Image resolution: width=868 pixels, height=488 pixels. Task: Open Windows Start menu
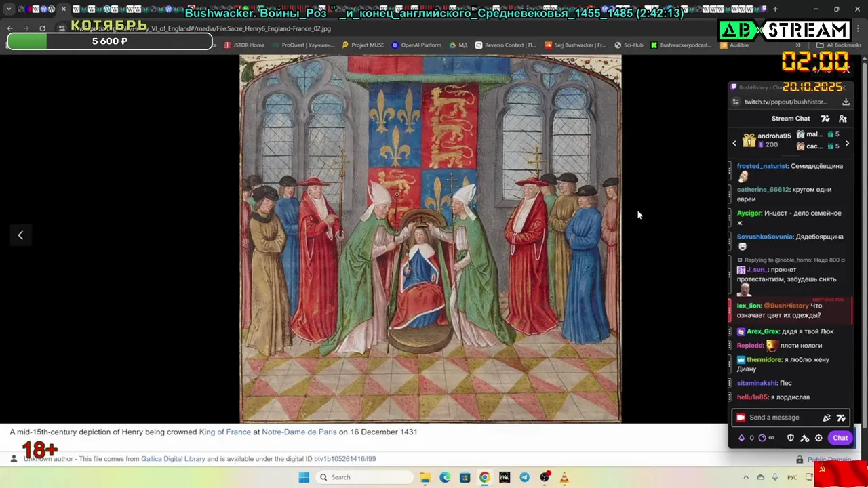[x=304, y=477]
